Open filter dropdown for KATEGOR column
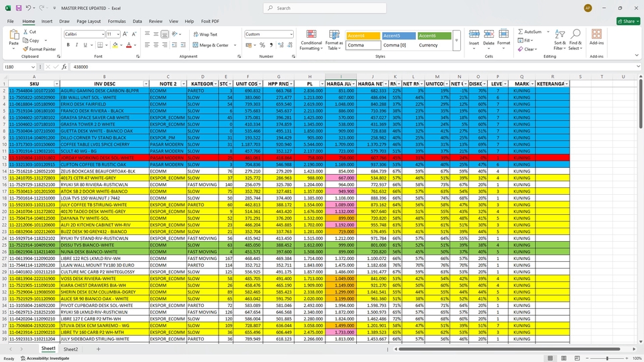 pos(215,84)
